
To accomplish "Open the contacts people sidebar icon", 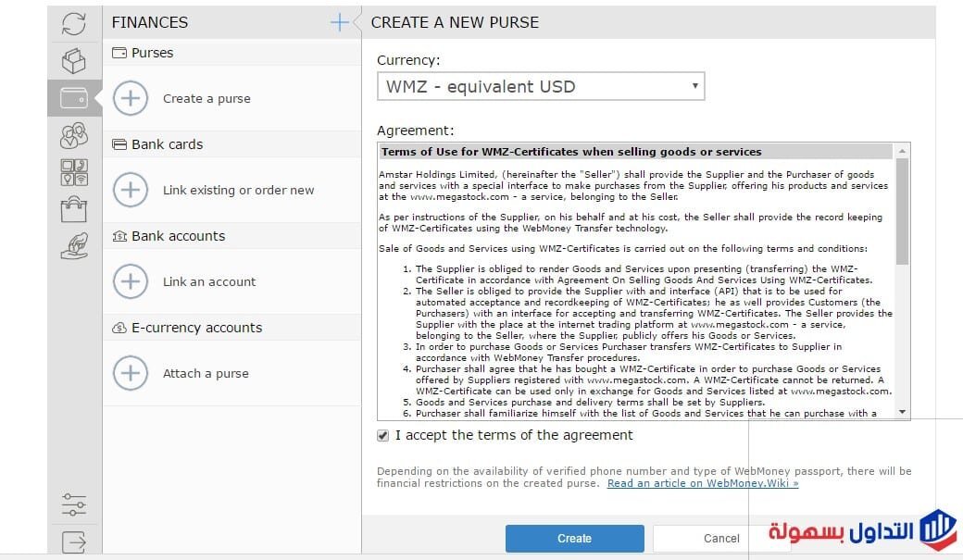I will 74,136.
